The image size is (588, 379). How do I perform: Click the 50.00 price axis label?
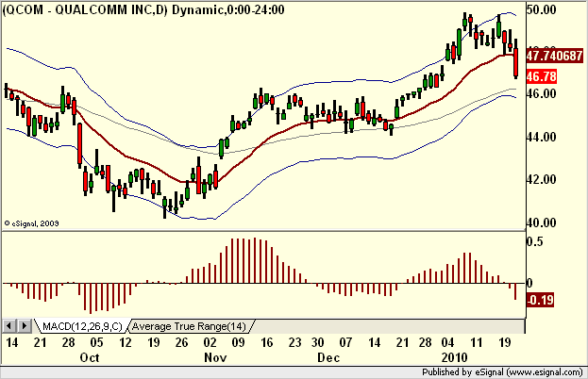[x=542, y=9]
